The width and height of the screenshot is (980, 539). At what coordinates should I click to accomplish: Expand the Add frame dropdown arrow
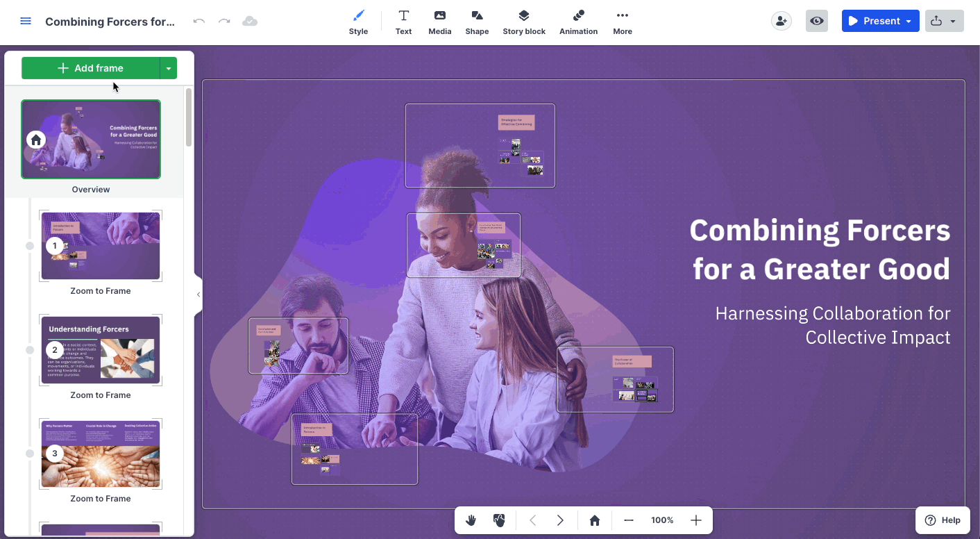tap(169, 68)
